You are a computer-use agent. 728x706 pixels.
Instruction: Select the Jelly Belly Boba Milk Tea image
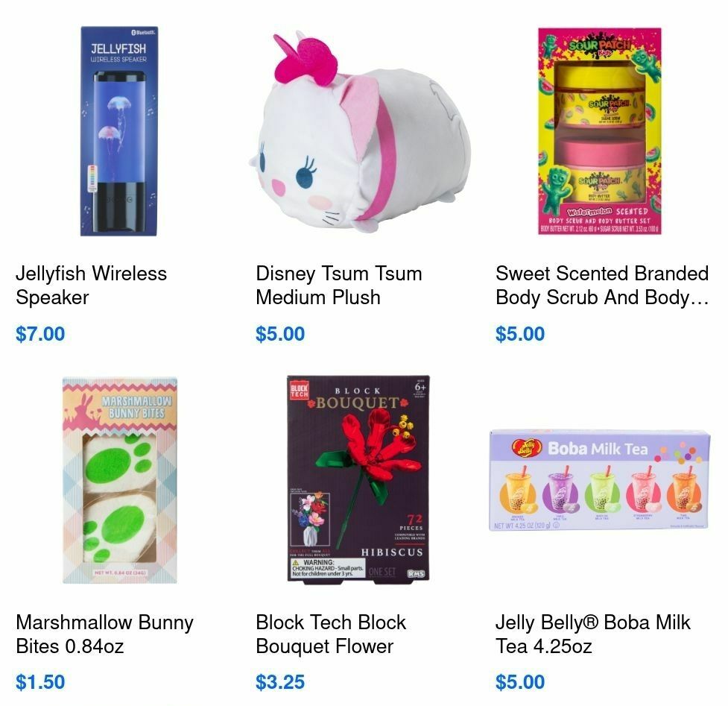(x=599, y=480)
